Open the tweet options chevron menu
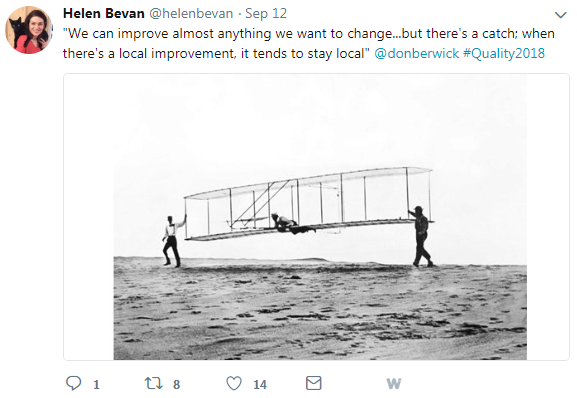The width and height of the screenshot is (577, 398). pos(560,15)
